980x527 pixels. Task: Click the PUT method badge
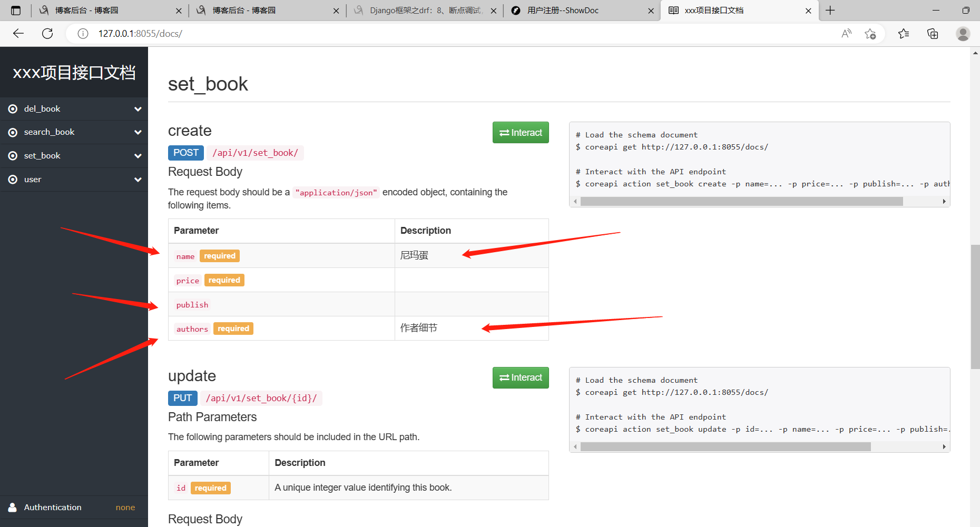pyautogui.click(x=183, y=398)
